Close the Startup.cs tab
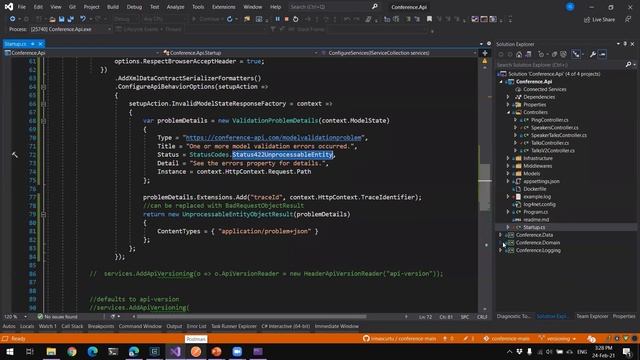The width and height of the screenshot is (640, 360). point(40,44)
